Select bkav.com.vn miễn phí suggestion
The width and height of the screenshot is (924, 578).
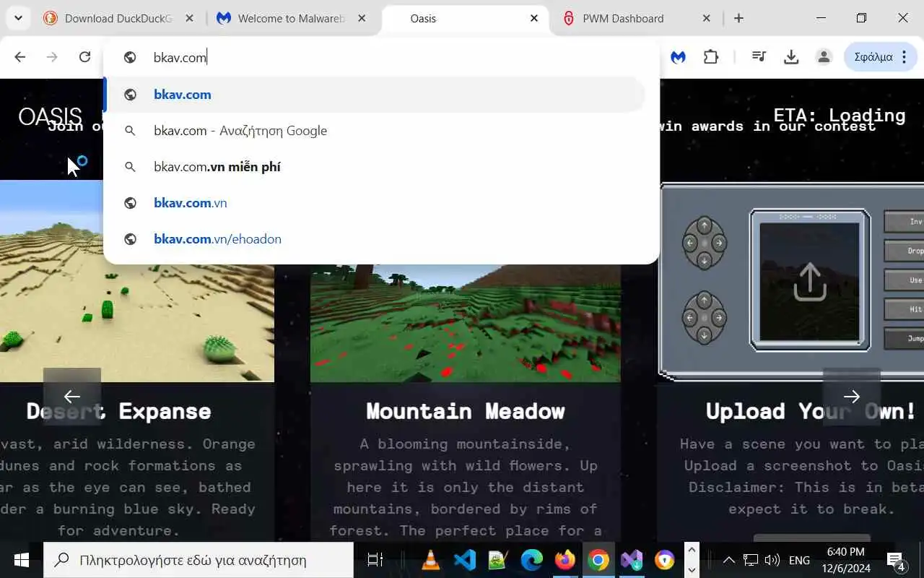(375, 167)
